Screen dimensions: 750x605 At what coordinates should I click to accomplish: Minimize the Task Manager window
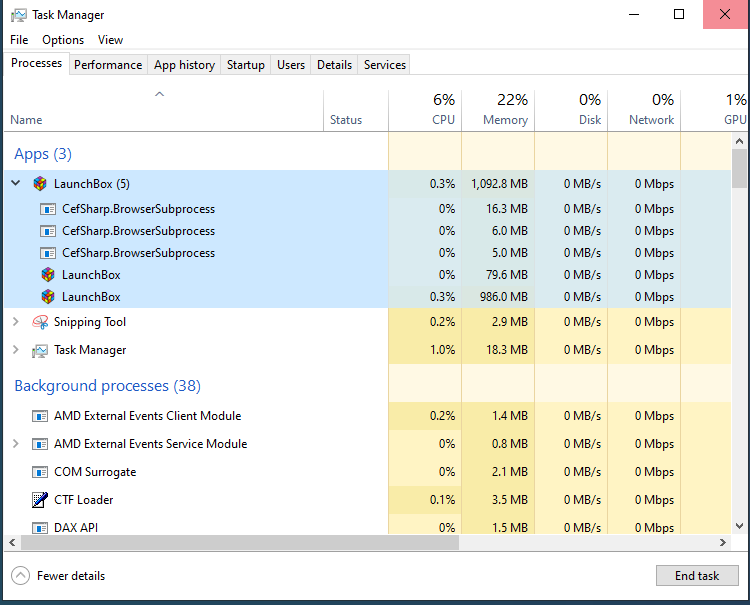(634, 14)
